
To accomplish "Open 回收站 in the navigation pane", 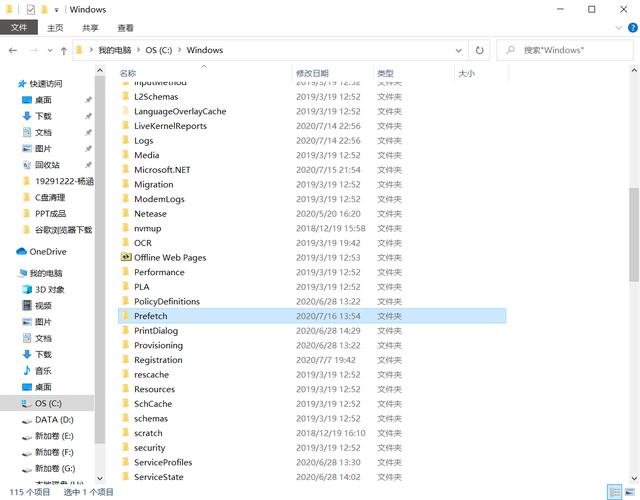I will (x=47, y=165).
